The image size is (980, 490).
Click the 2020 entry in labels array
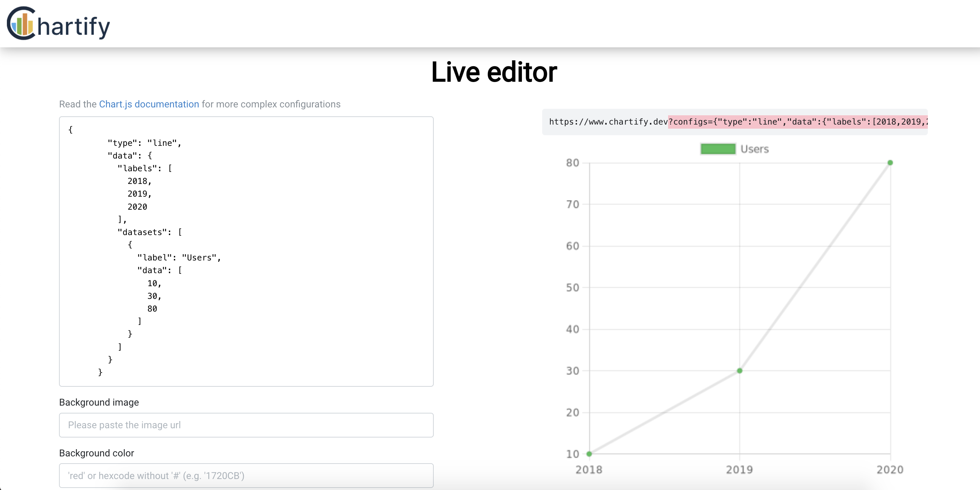coord(137,207)
